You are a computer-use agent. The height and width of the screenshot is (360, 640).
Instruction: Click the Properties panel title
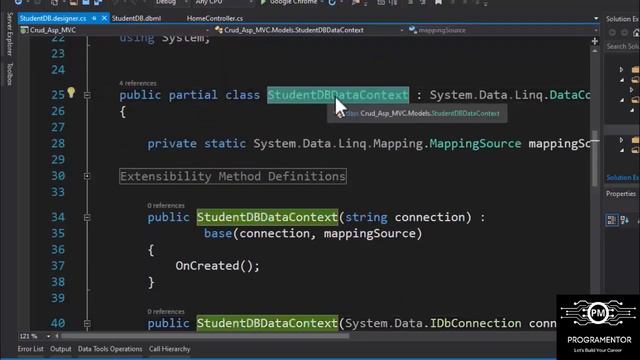coord(621,194)
